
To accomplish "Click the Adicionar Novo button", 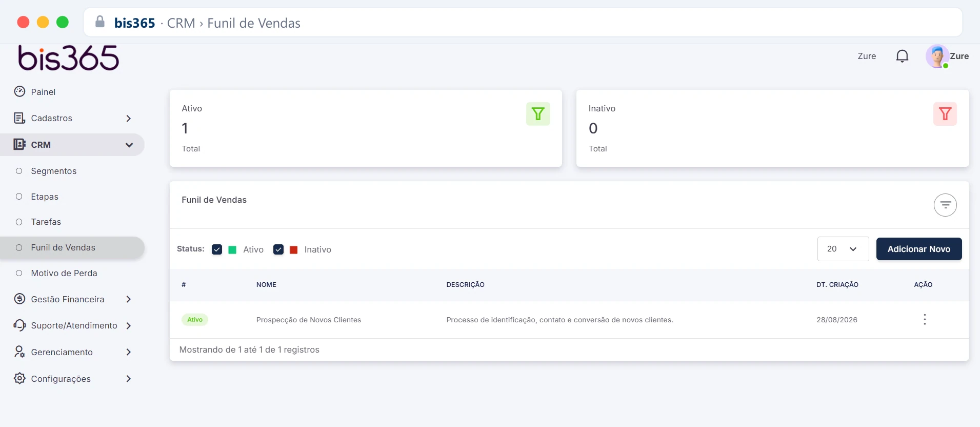I will [x=919, y=249].
